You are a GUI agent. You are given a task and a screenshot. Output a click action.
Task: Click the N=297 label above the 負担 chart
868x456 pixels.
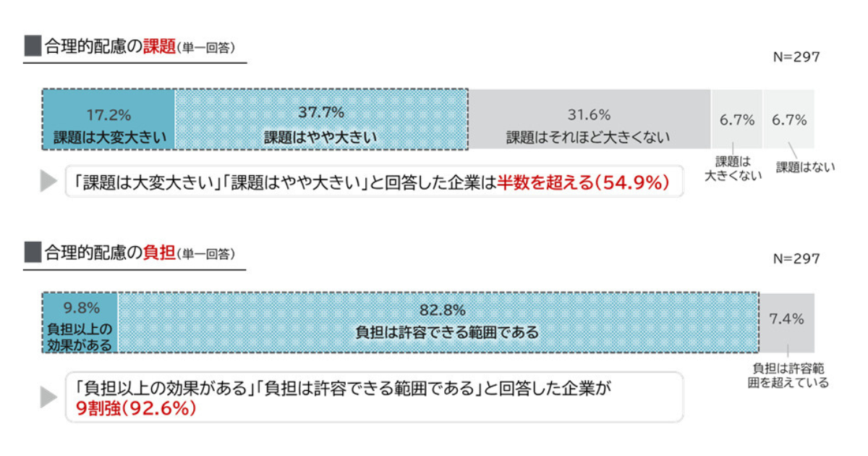point(796,258)
